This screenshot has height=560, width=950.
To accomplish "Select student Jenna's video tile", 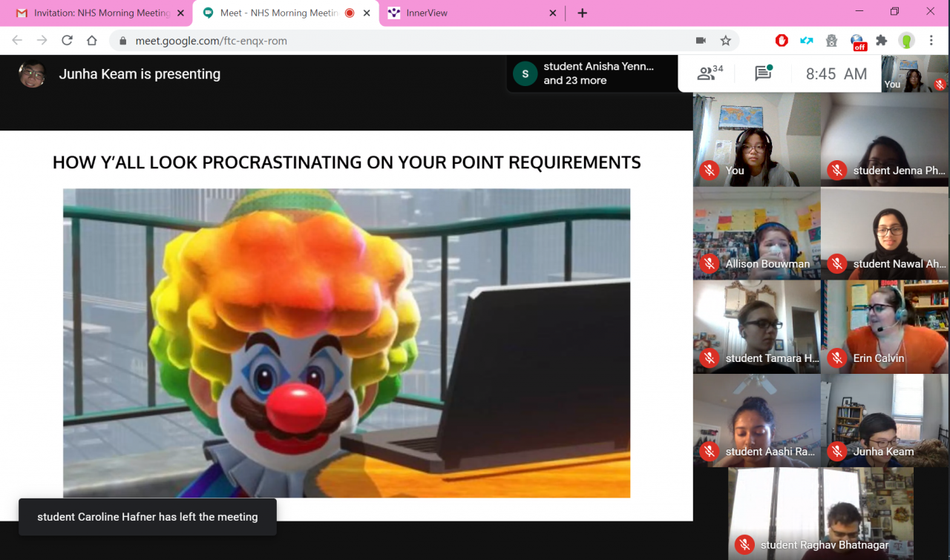I will click(x=885, y=139).
